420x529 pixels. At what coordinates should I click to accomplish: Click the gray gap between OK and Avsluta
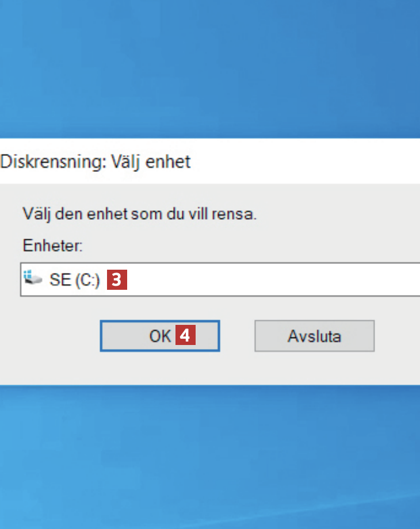click(237, 336)
